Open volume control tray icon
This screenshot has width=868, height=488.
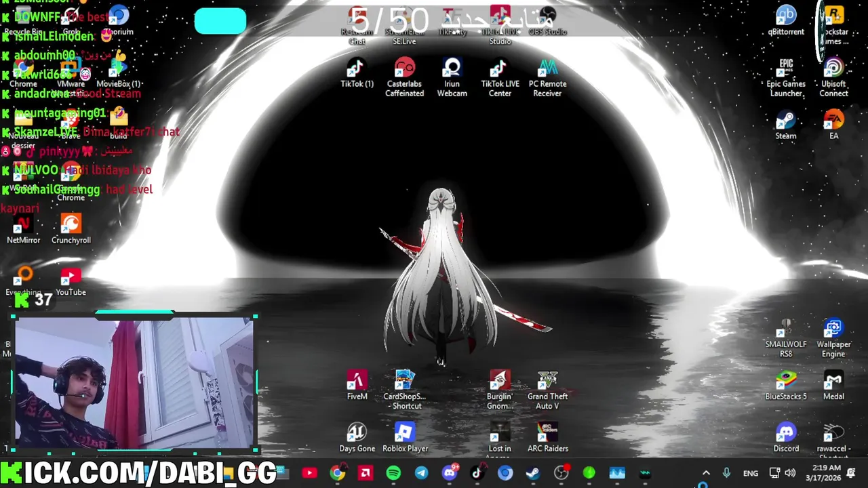(x=790, y=473)
